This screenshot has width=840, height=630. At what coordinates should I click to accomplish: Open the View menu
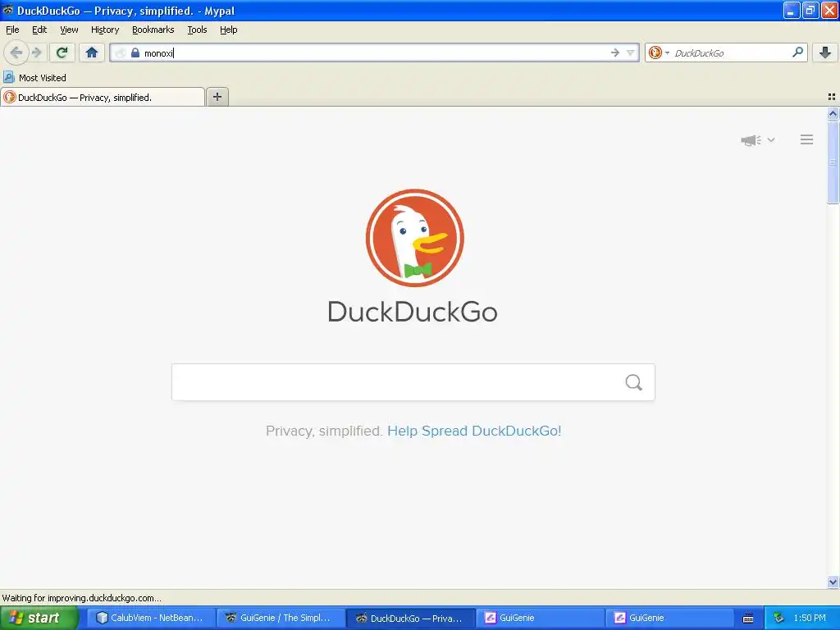(x=69, y=30)
